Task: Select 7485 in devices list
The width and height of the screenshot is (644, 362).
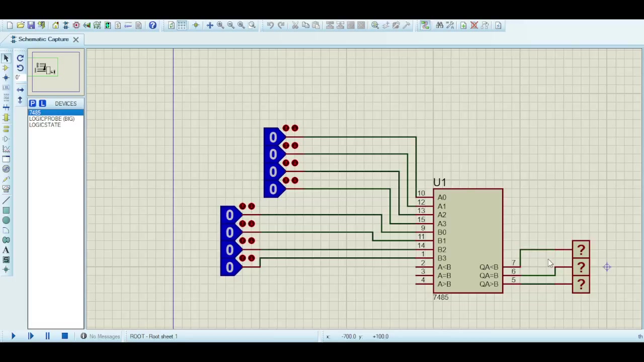Action: tap(35, 113)
